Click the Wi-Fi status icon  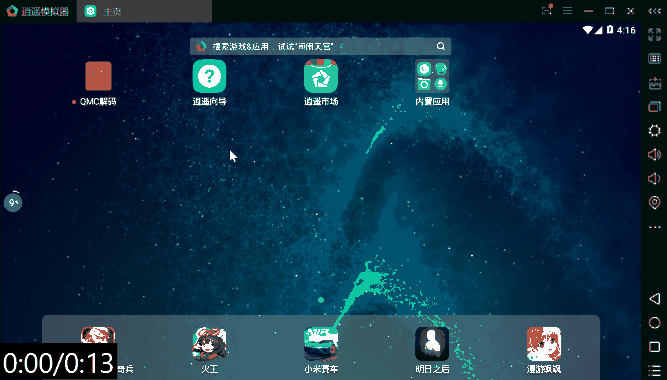click(588, 30)
